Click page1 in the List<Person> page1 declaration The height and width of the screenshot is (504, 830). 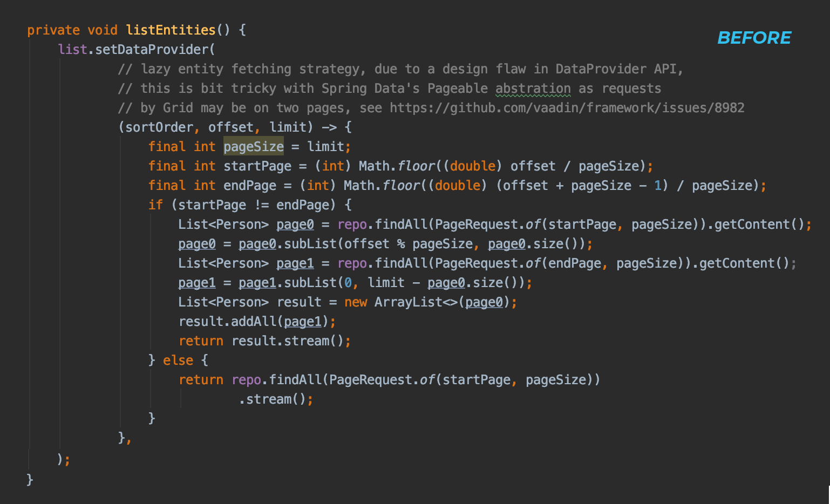click(295, 263)
